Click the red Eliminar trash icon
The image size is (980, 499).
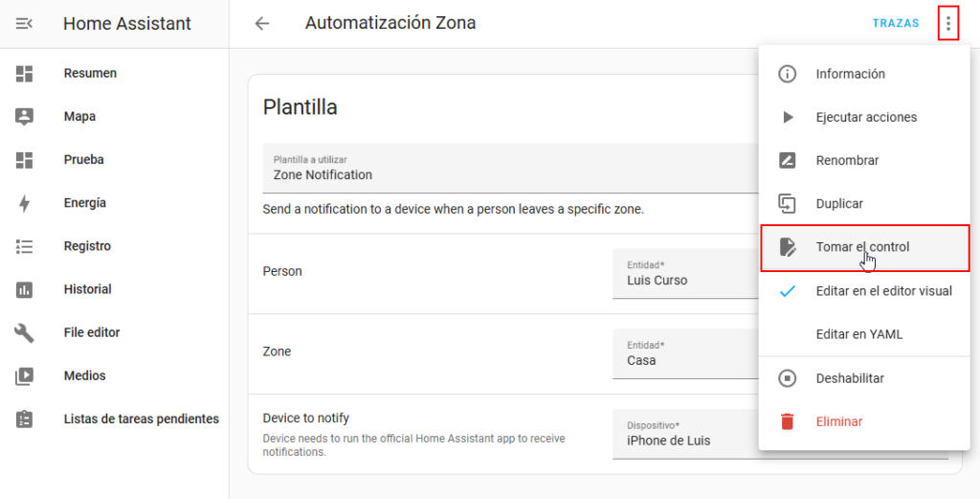click(x=788, y=421)
